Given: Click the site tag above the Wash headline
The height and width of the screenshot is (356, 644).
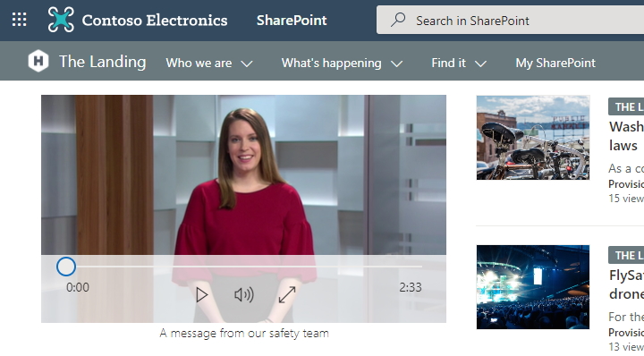Looking at the screenshot, I should point(626,106).
